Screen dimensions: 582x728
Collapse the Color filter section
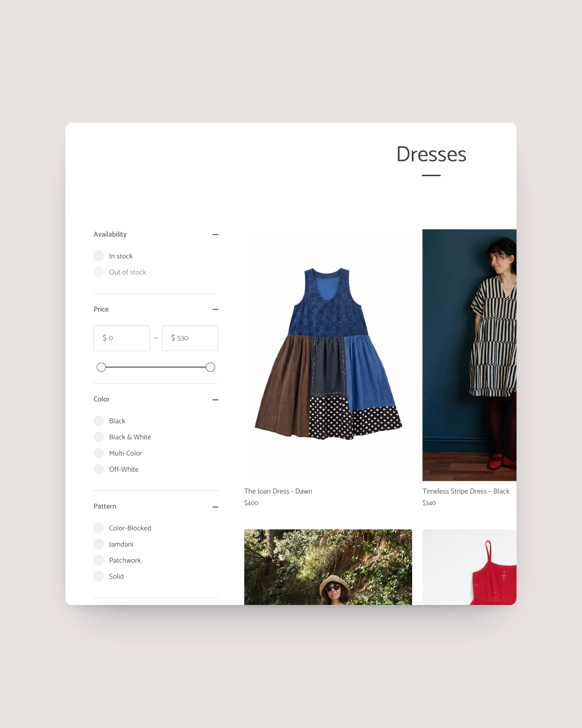pyautogui.click(x=215, y=400)
